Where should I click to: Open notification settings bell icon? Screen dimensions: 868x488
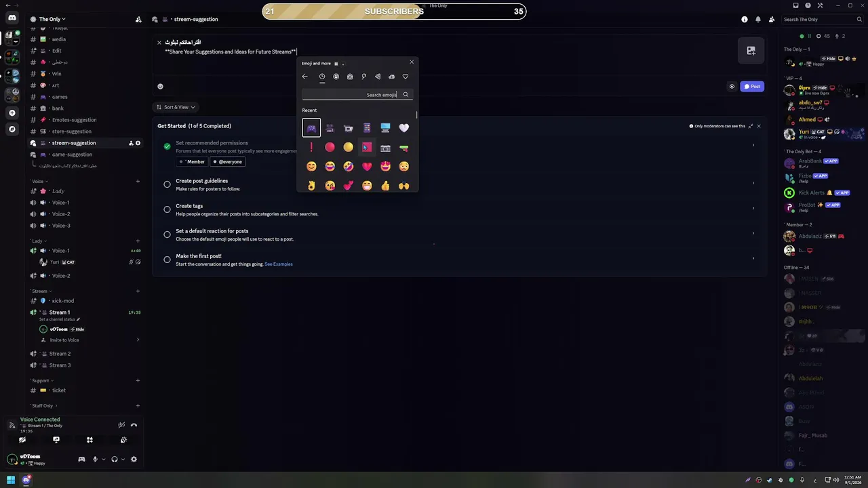(x=758, y=20)
